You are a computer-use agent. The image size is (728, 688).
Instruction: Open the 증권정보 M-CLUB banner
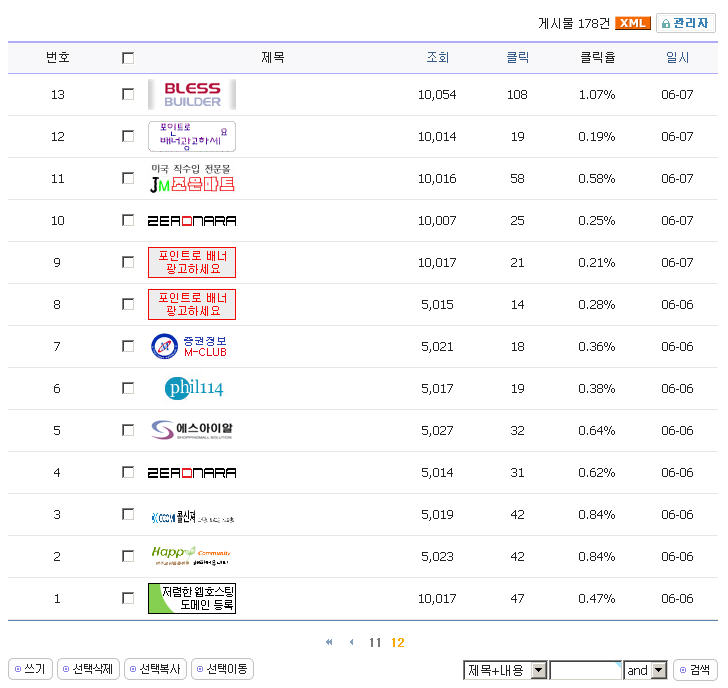coord(190,346)
